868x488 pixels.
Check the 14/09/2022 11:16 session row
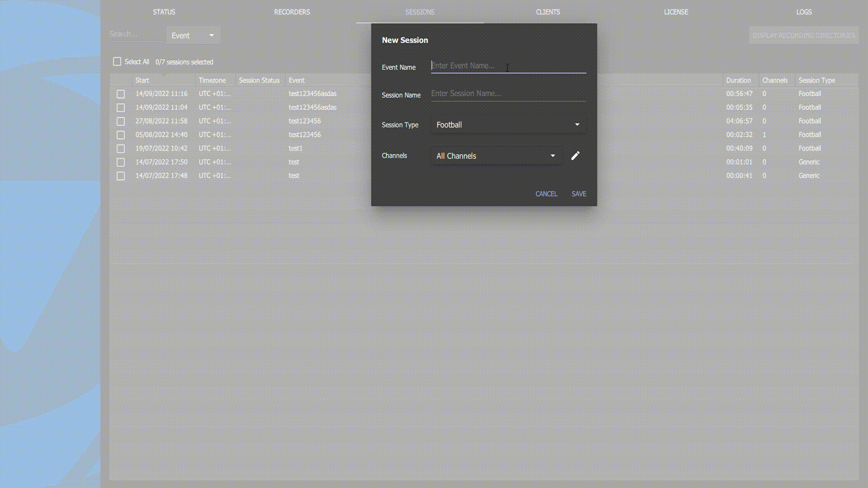tap(121, 94)
